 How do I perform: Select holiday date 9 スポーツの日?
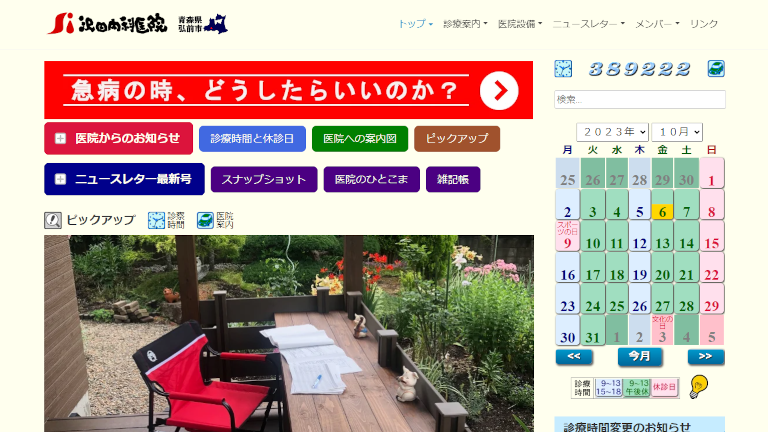(x=567, y=236)
